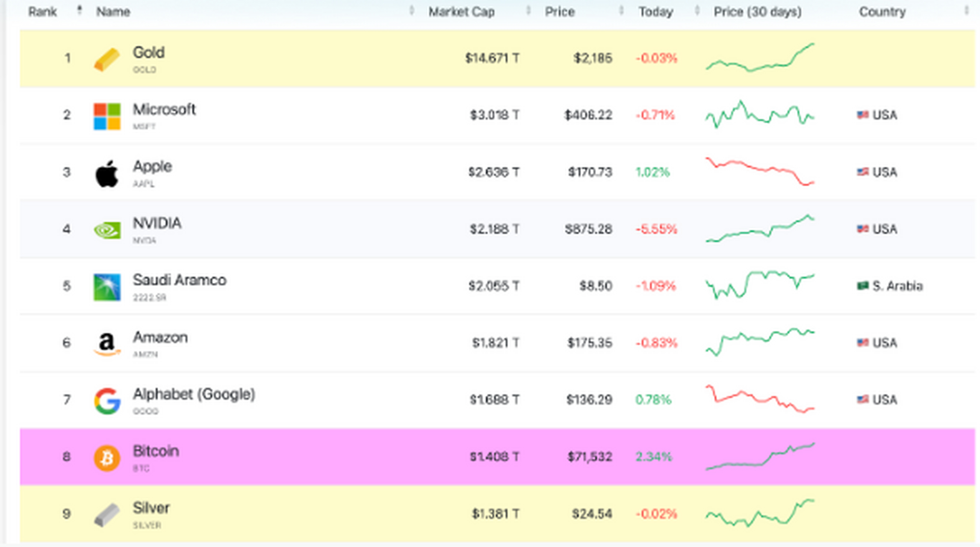Click the USA flag in Amazon row
Viewport: 980px width, 547px height.
(x=862, y=342)
